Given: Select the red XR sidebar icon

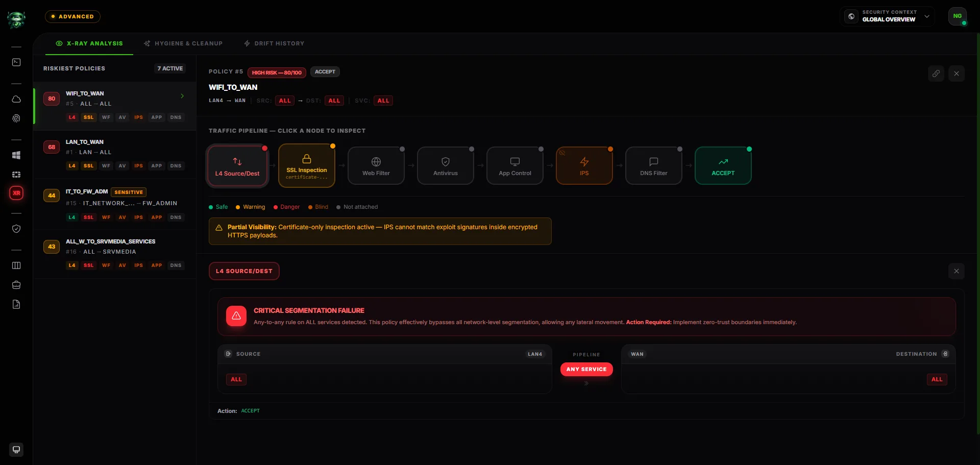Looking at the screenshot, I should point(16,193).
